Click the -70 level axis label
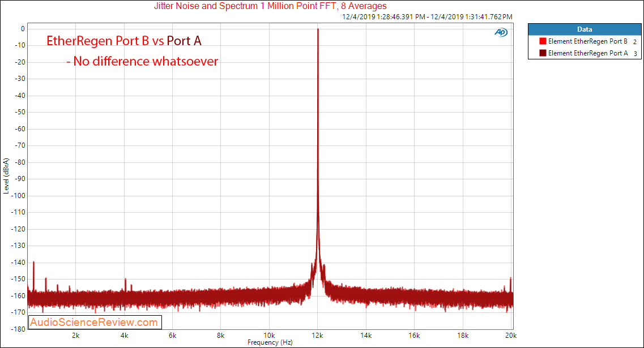 [x=20, y=145]
